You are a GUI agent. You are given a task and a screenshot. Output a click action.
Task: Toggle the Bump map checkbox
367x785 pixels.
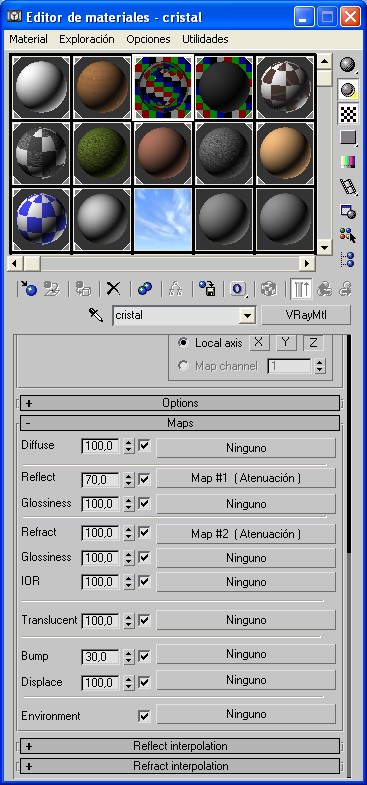144,656
